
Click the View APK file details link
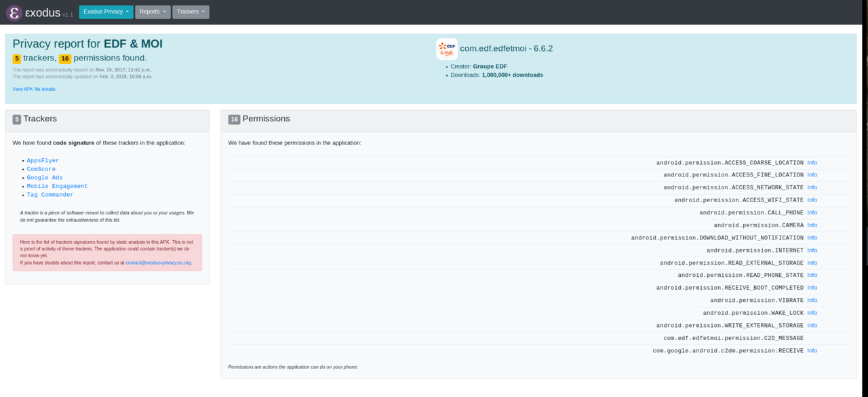[34, 89]
